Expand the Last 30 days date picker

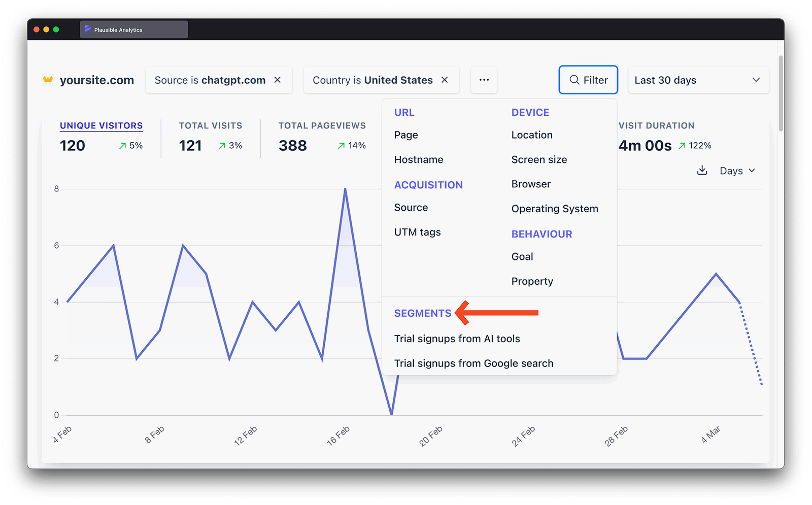click(x=698, y=80)
